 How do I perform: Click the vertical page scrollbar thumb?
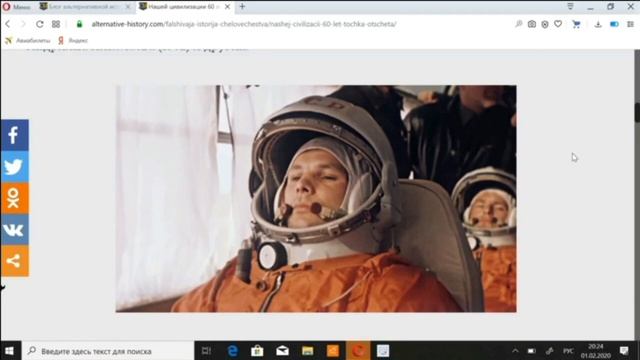(637, 112)
